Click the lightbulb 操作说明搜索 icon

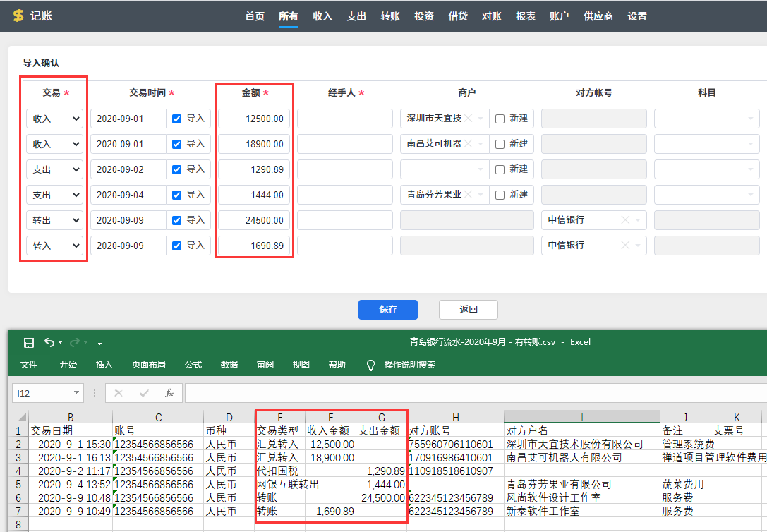370,365
